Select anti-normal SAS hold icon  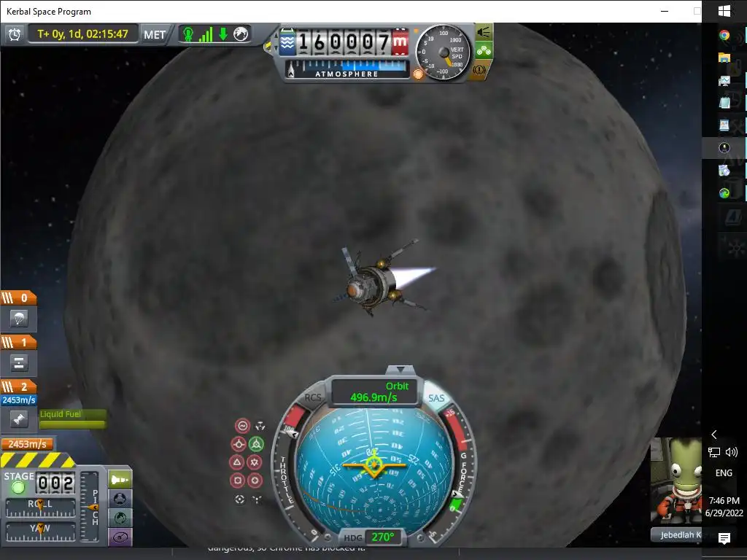(255, 462)
